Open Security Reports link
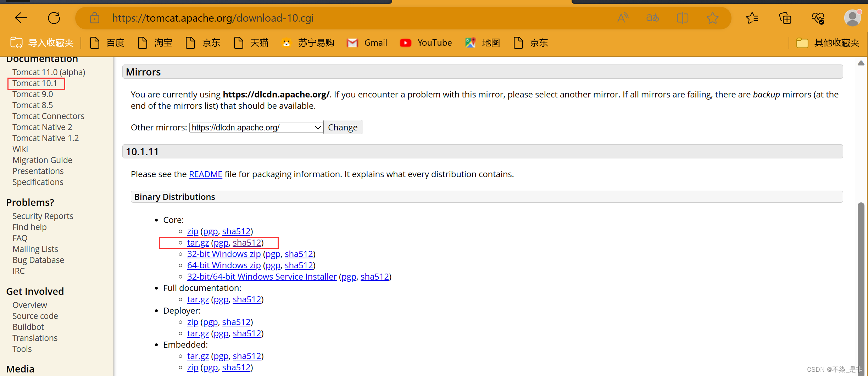 43,216
